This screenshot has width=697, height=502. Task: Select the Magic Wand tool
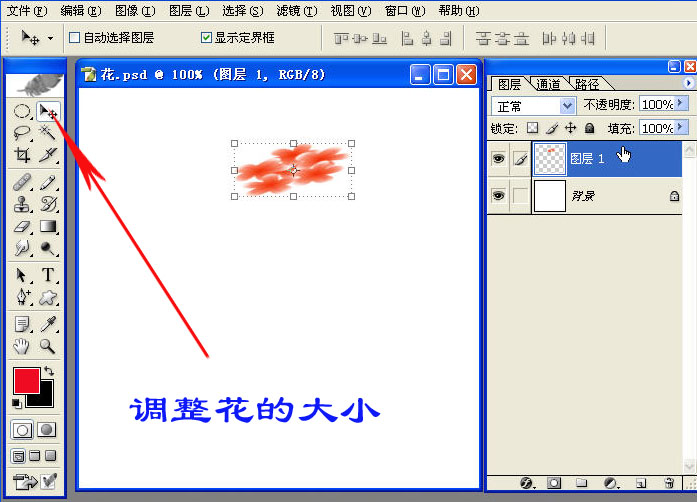(x=48, y=132)
